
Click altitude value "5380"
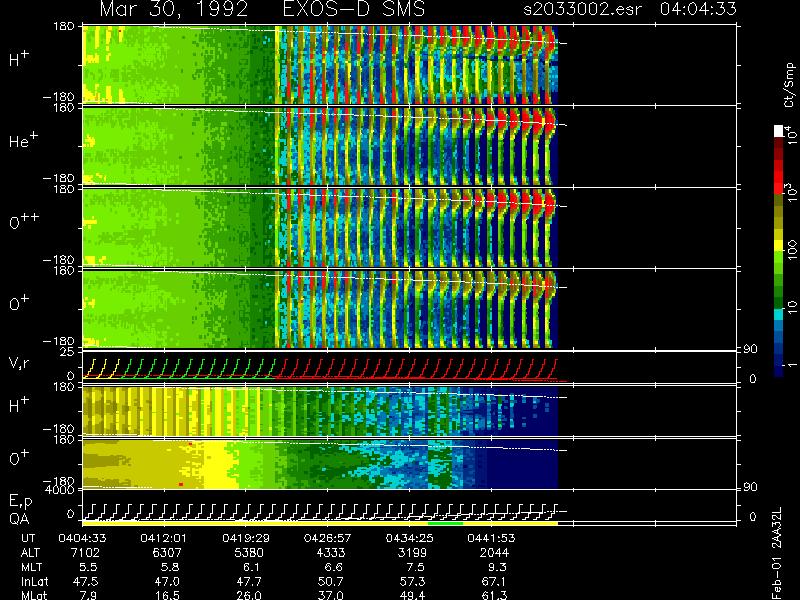pos(250,553)
